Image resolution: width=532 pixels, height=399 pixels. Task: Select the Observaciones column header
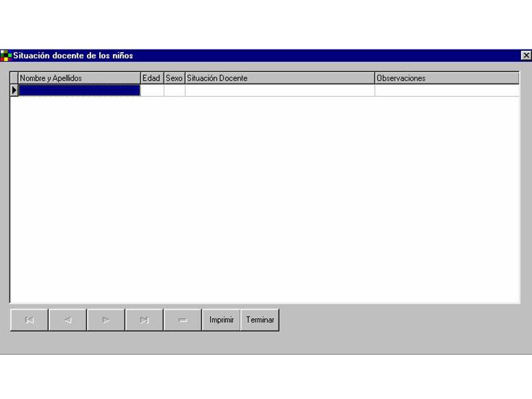pos(447,78)
